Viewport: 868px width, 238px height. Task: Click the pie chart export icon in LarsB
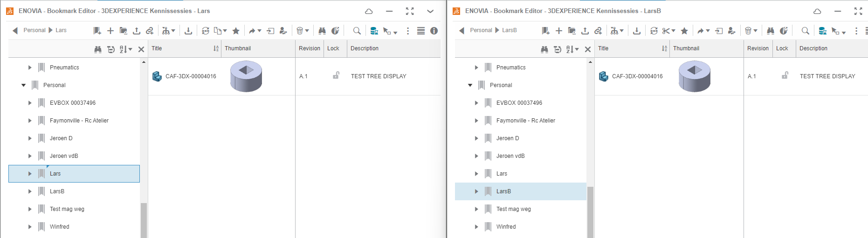784,31
